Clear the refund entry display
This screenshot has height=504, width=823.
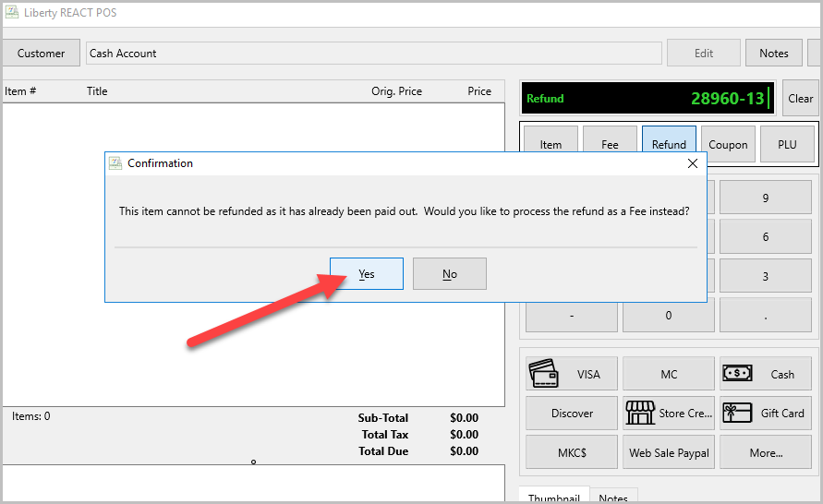(800, 98)
